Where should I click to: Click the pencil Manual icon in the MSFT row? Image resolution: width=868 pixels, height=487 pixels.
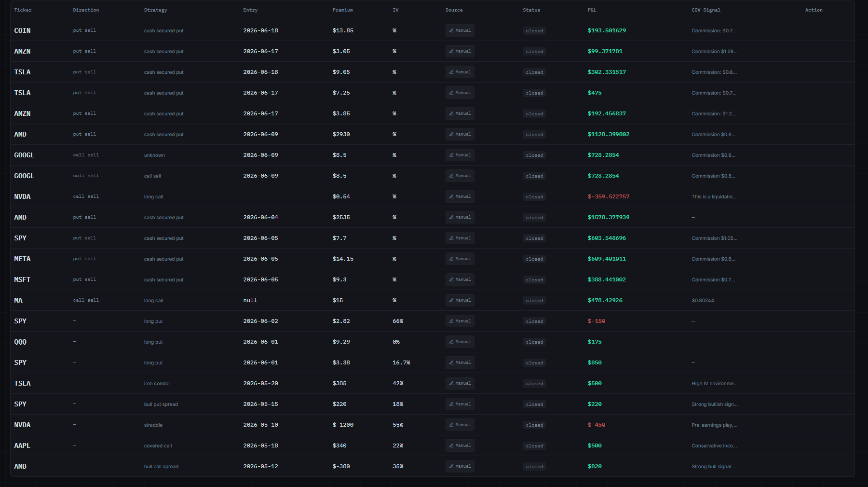click(x=451, y=279)
